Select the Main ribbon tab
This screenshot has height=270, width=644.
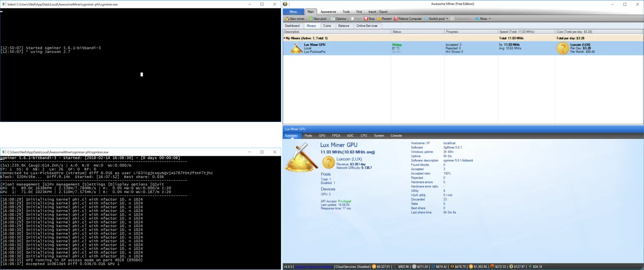point(310,12)
